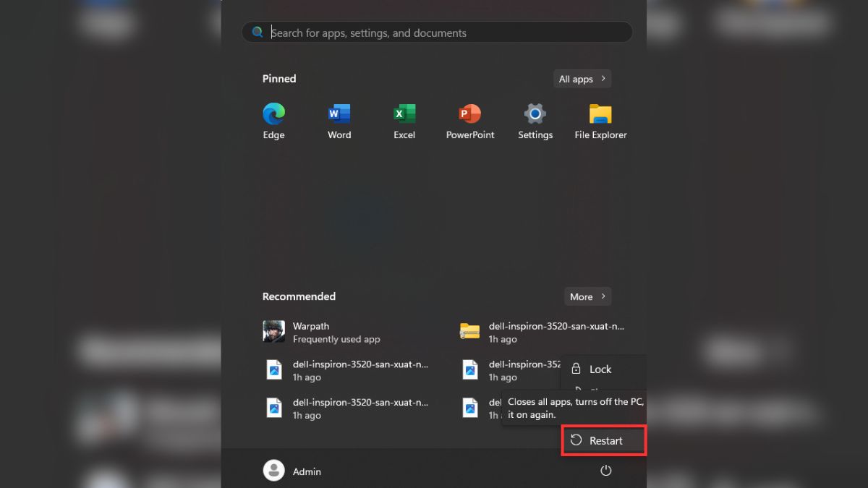This screenshot has width=868, height=488.
Task: Click the Pinned section heading
Action: [279, 79]
